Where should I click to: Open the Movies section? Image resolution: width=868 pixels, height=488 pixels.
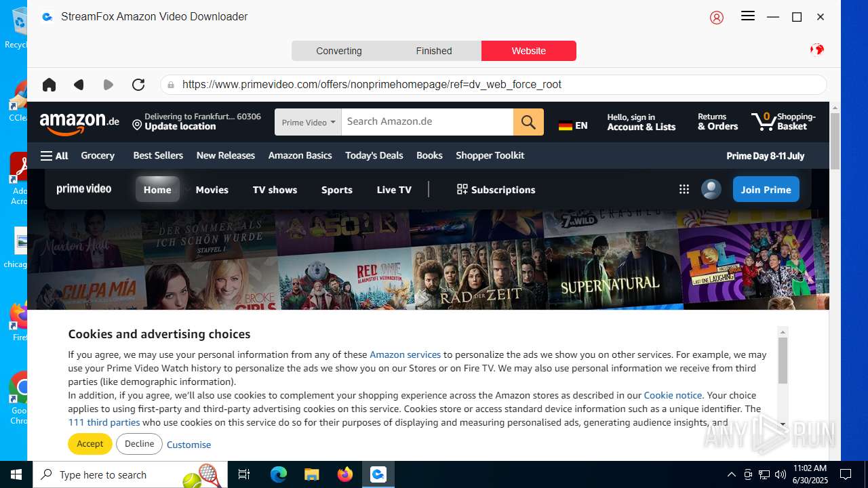212,190
